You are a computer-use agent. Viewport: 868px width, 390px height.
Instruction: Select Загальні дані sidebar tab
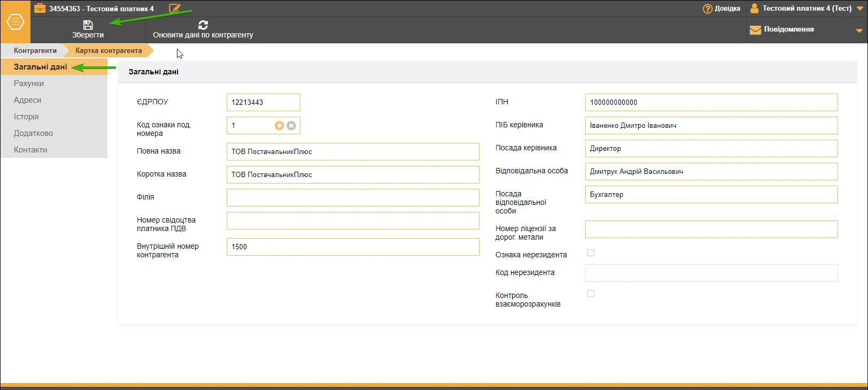pos(53,67)
